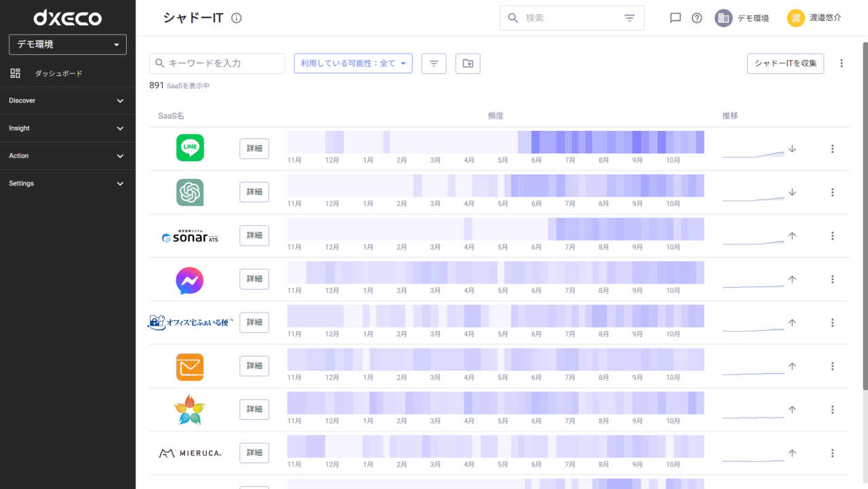Open 詳細 for the LINE row
Image resolution: width=868 pixels, height=489 pixels.
(x=254, y=149)
